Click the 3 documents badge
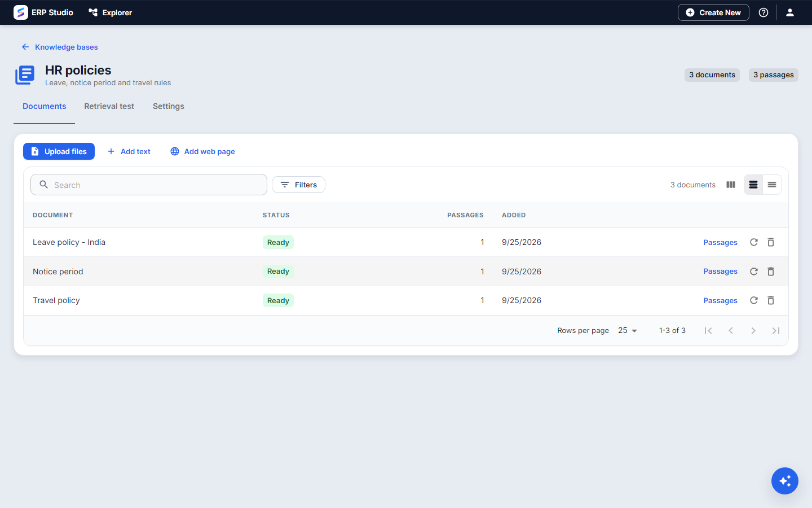This screenshot has height=508, width=812. (712, 75)
